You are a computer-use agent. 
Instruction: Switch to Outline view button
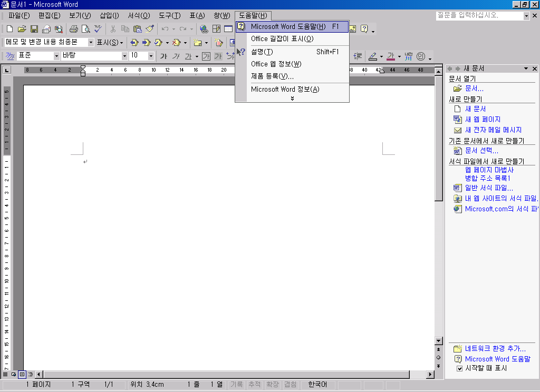click(30, 374)
